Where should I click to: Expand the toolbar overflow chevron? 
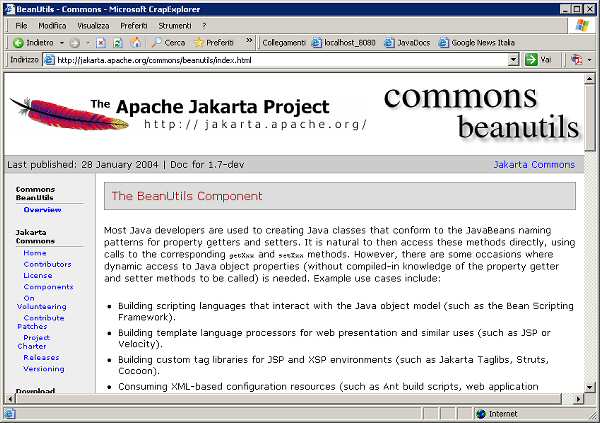(x=249, y=40)
